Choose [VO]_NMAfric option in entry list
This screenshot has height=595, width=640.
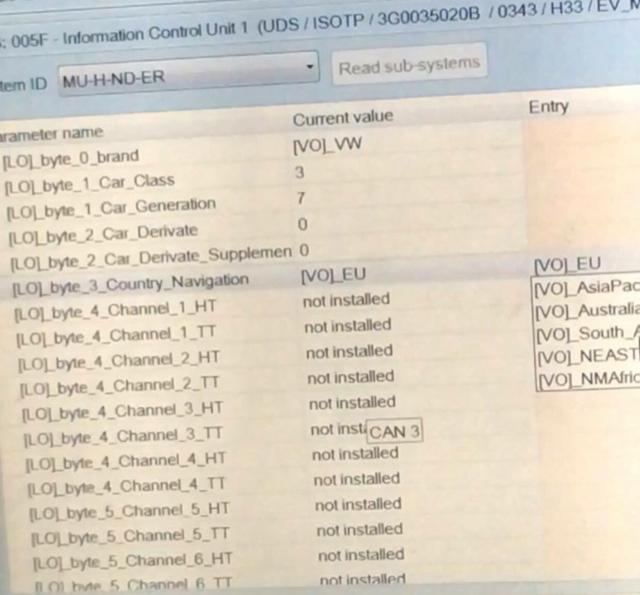pos(589,380)
